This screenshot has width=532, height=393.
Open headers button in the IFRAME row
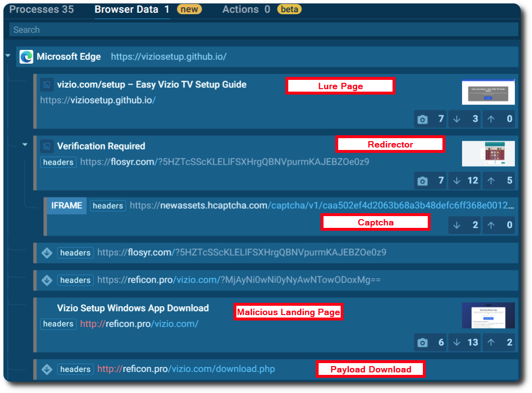[x=108, y=206]
